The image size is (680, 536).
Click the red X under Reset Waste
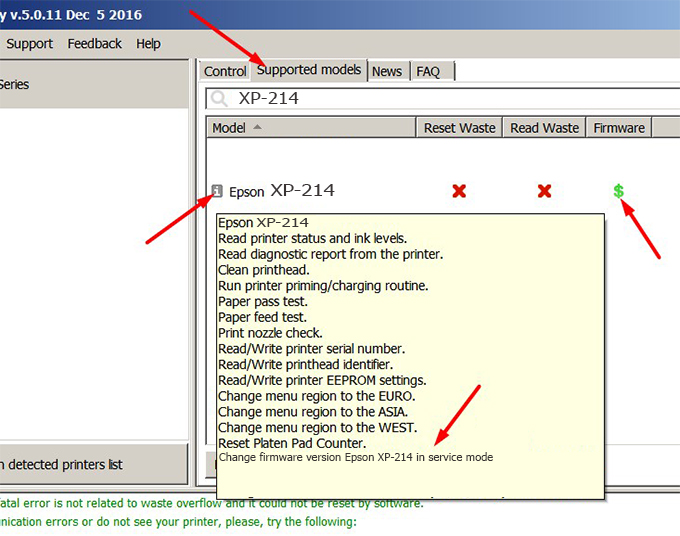click(x=459, y=191)
